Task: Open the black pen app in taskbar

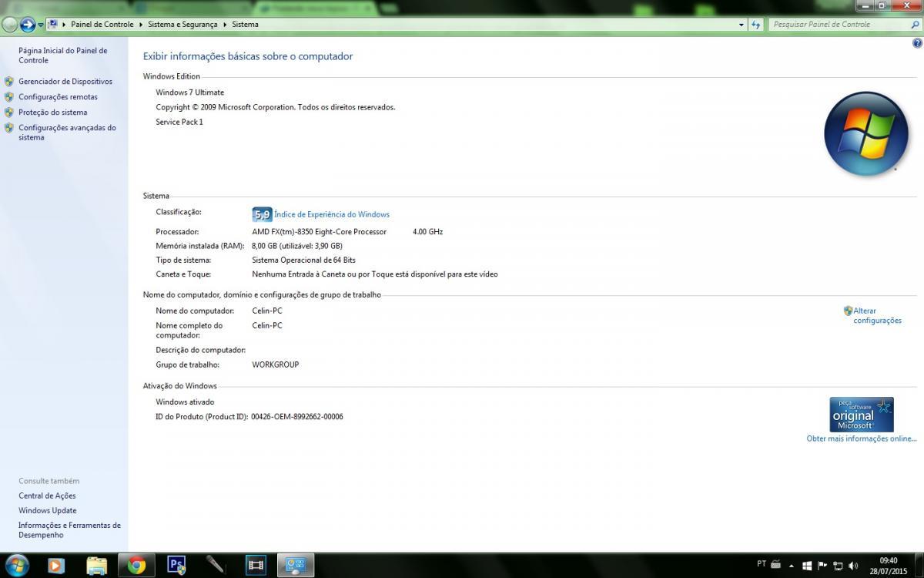Action: tap(216, 566)
